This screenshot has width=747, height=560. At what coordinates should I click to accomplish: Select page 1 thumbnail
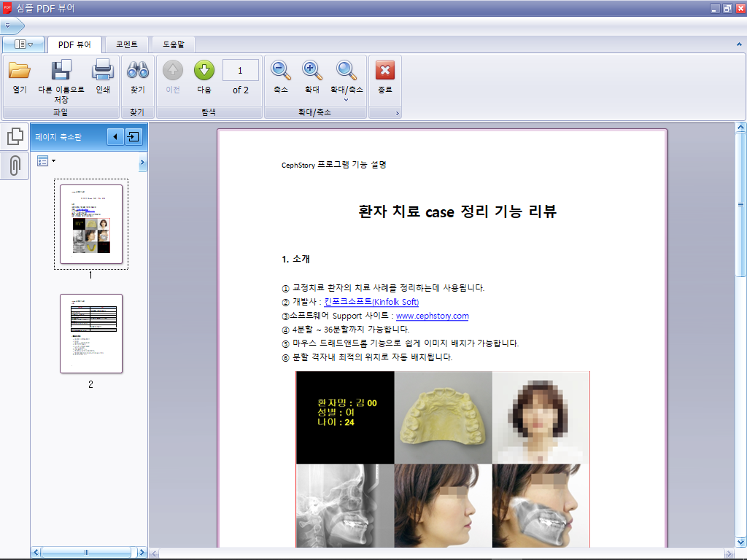[91, 225]
